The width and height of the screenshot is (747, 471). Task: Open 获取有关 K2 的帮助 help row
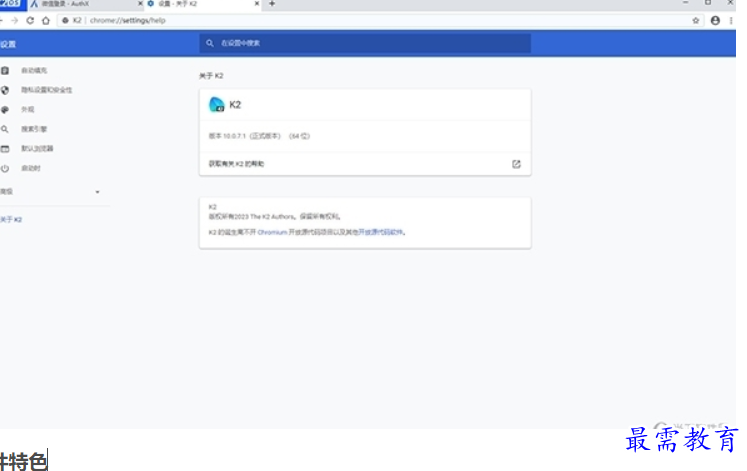coord(365,164)
